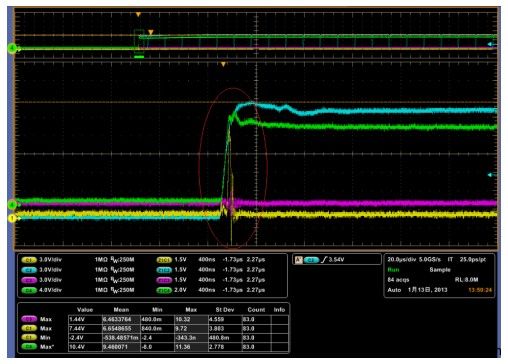
Task: Select the cyan Z1C2 zoom badge
Action: tap(164, 270)
